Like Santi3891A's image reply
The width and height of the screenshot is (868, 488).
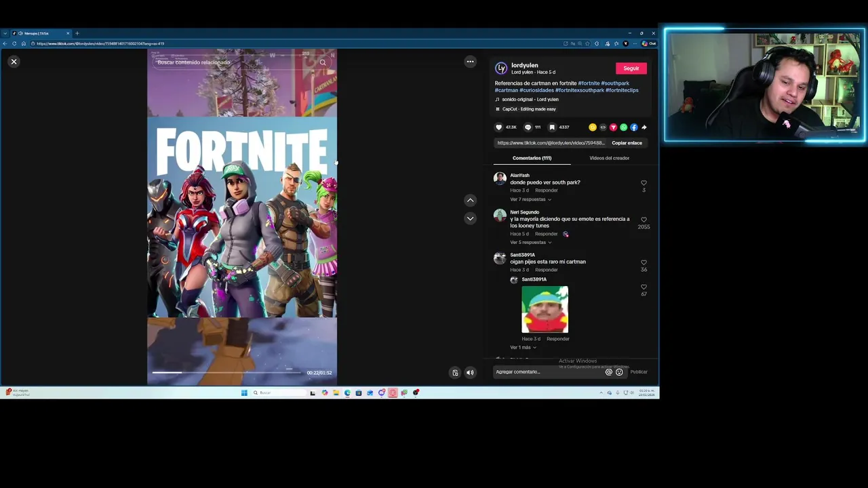coord(644,287)
